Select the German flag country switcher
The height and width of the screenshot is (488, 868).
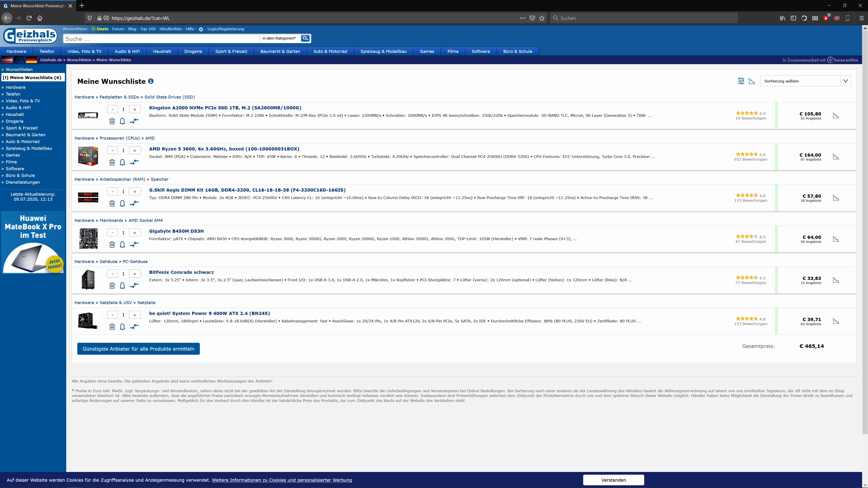pos(31,60)
